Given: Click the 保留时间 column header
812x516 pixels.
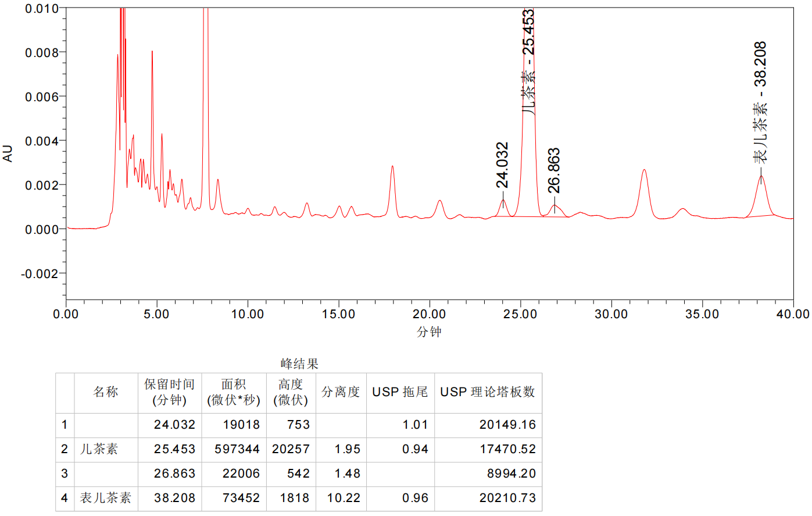Looking at the screenshot, I should (x=169, y=393).
